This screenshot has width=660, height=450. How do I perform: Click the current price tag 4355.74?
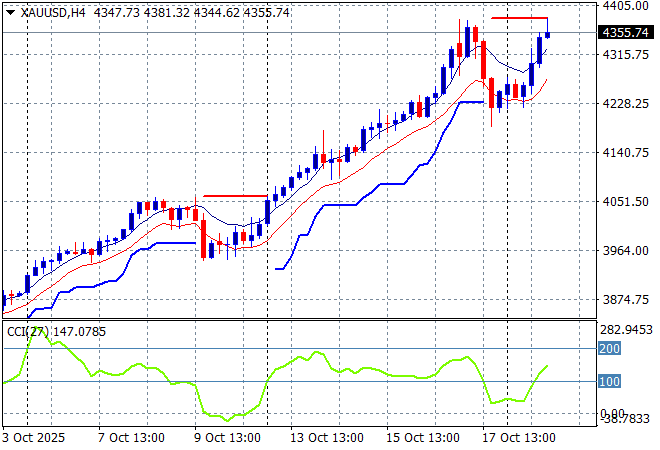point(627,33)
